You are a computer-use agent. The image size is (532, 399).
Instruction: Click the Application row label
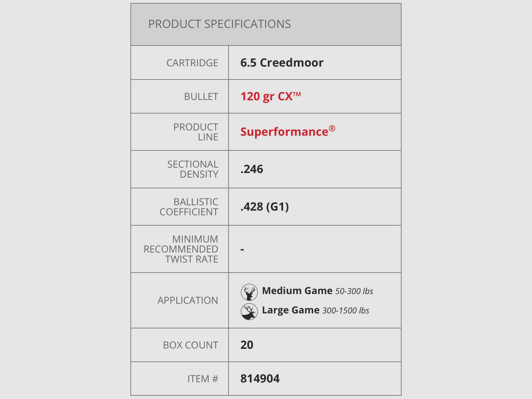click(187, 300)
